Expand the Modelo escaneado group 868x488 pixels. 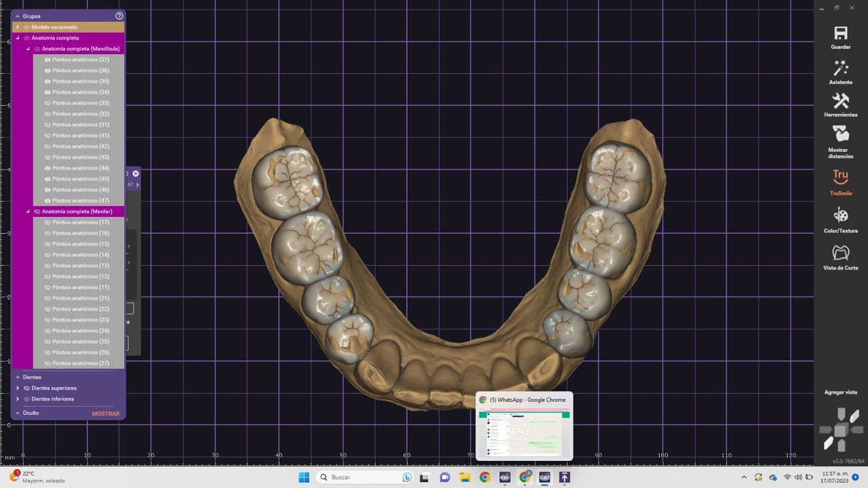click(18, 27)
